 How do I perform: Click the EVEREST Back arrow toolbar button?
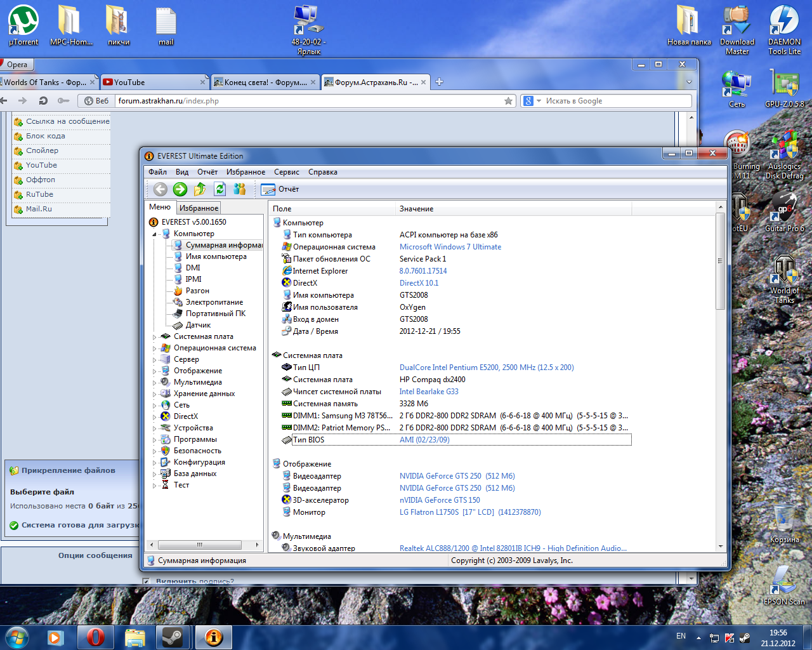click(x=160, y=189)
